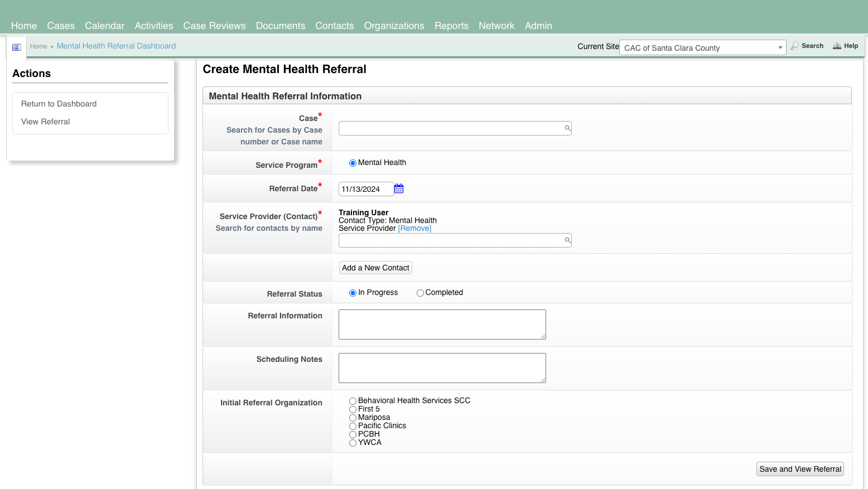The height and width of the screenshot is (489, 868).
Task: Open the Case Reviews menu
Action: point(214,26)
